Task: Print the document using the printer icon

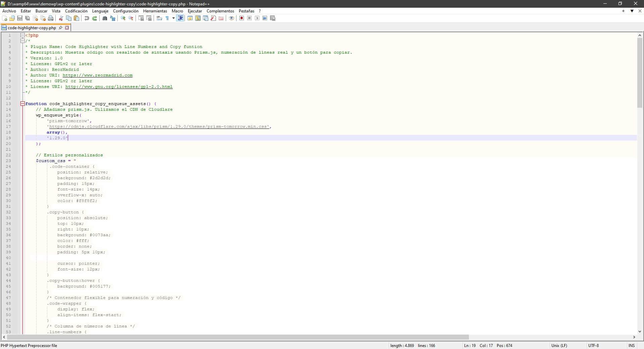Action: coord(51,18)
